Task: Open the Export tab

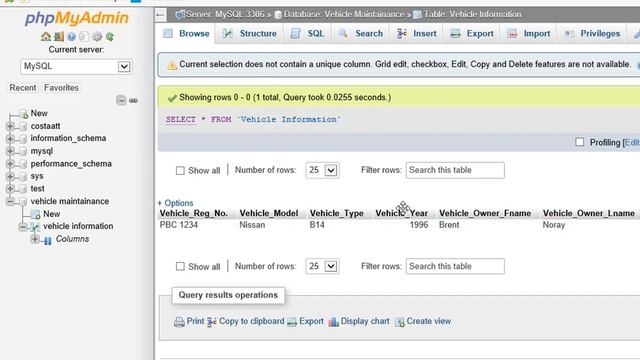Action: [x=472, y=33]
